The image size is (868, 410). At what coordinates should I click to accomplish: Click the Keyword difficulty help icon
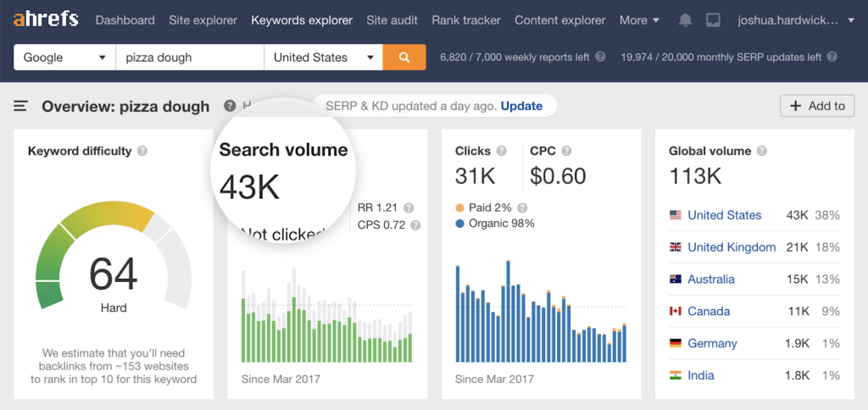pos(142,152)
